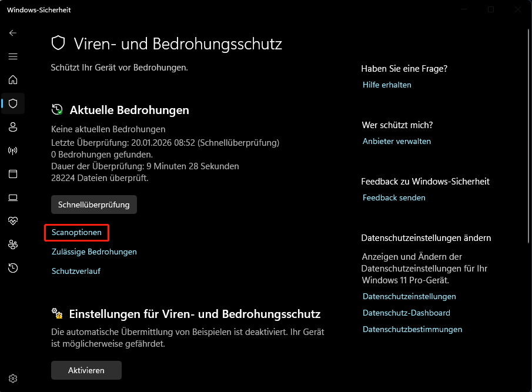Click 'Keine aktuellen Bedrohungen' text
The image size is (532, 392).
pyautogui.click(x=108, y=129)
